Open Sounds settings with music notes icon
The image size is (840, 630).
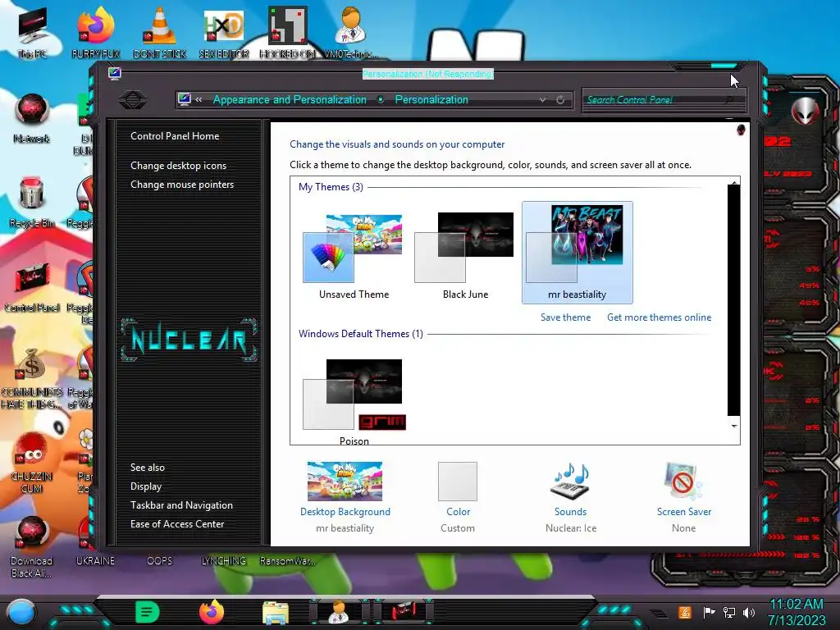click(571, 481)
